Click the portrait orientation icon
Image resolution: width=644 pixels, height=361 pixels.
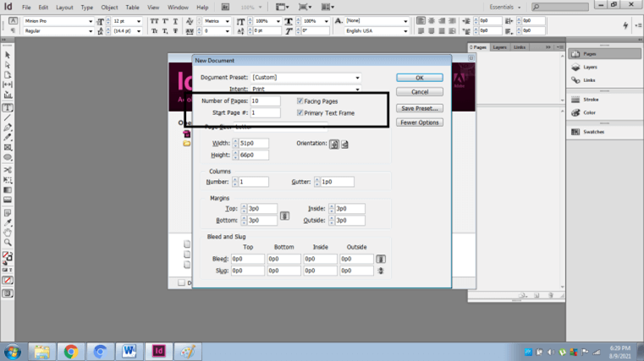click(334, 144)
